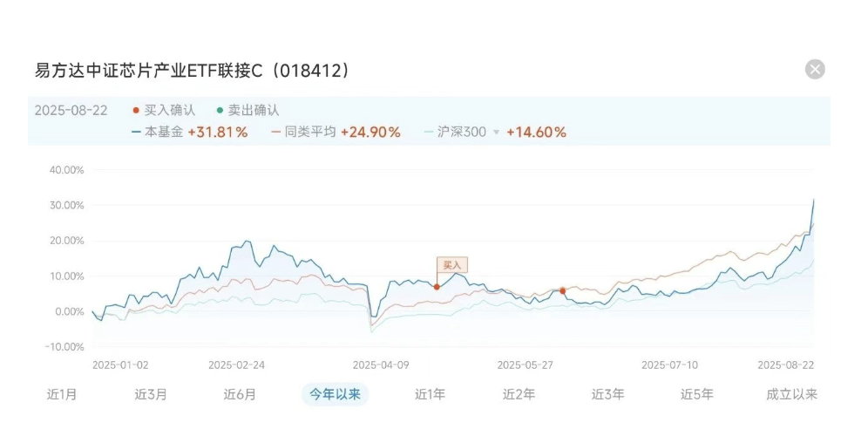Click the 2025-08-22 date label in header

(x=71, y=110)
